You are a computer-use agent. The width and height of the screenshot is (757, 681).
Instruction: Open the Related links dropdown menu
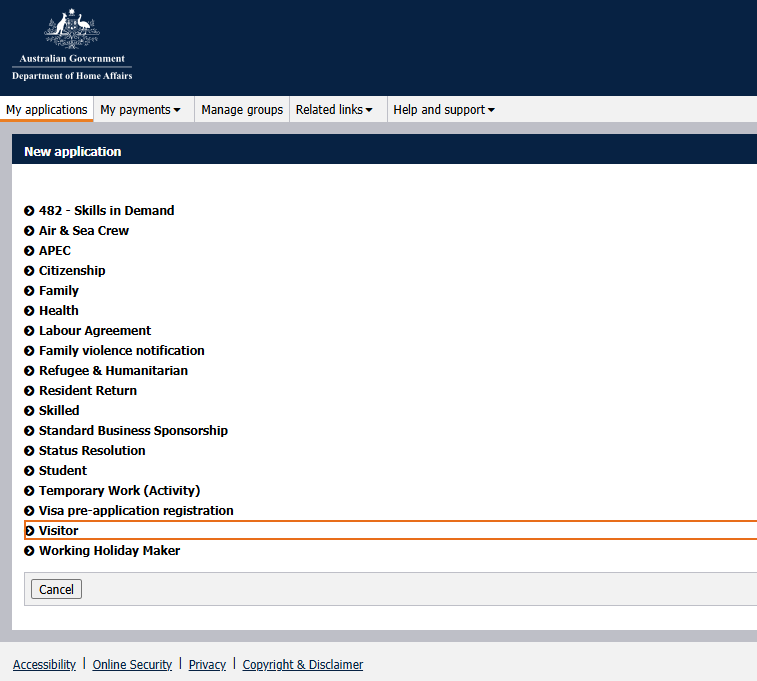334,110
